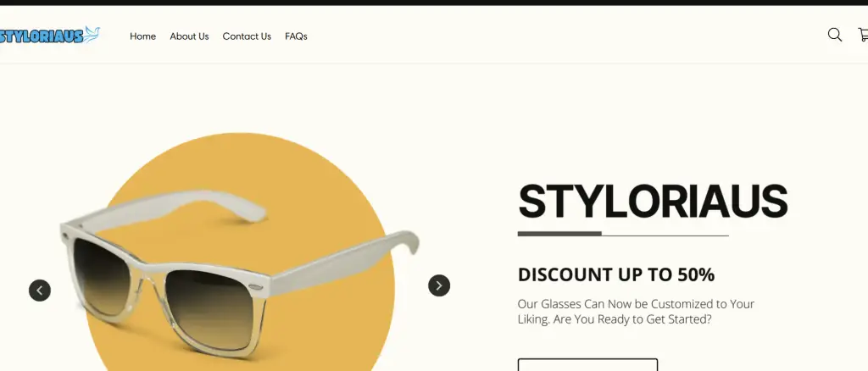Click the blue Styloriaus logo text
The image size is (868, 371).
point(42,36)
